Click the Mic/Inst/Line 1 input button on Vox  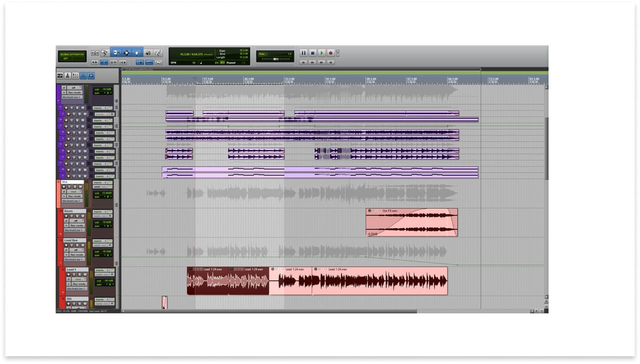72,201
